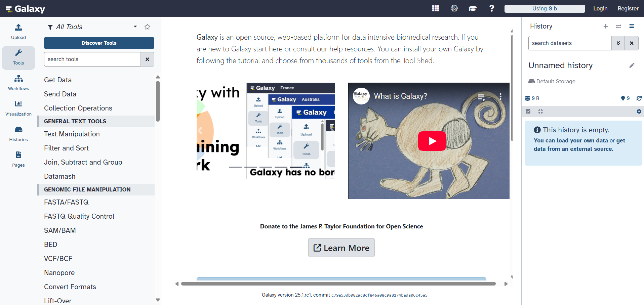
Task: Open the Visualization activity
Action: point(18,108)
